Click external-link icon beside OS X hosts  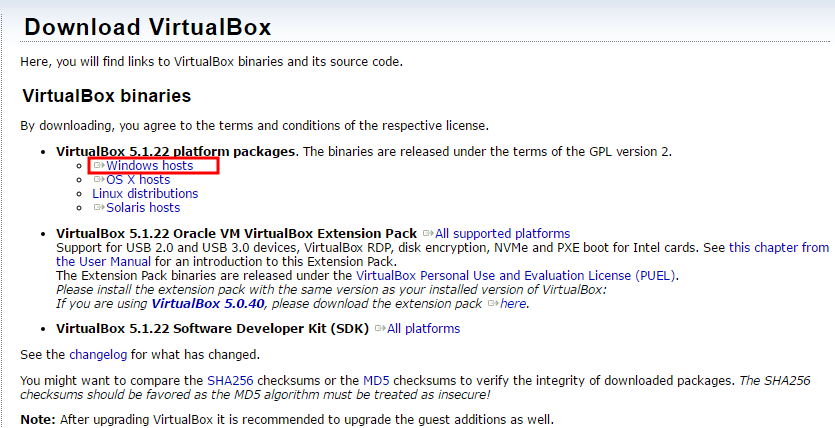point(99,179)
